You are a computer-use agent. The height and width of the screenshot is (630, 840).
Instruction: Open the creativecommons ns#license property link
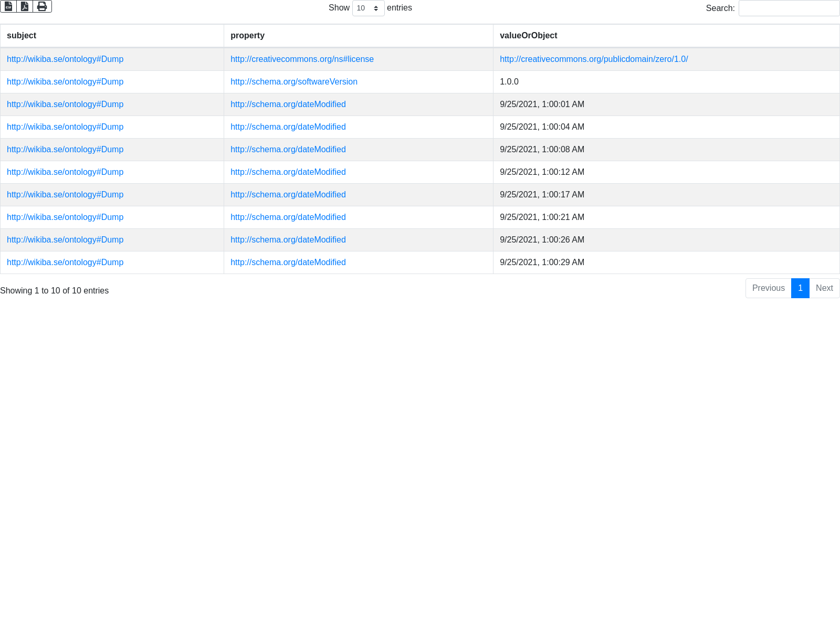click(x=302, y=59)
